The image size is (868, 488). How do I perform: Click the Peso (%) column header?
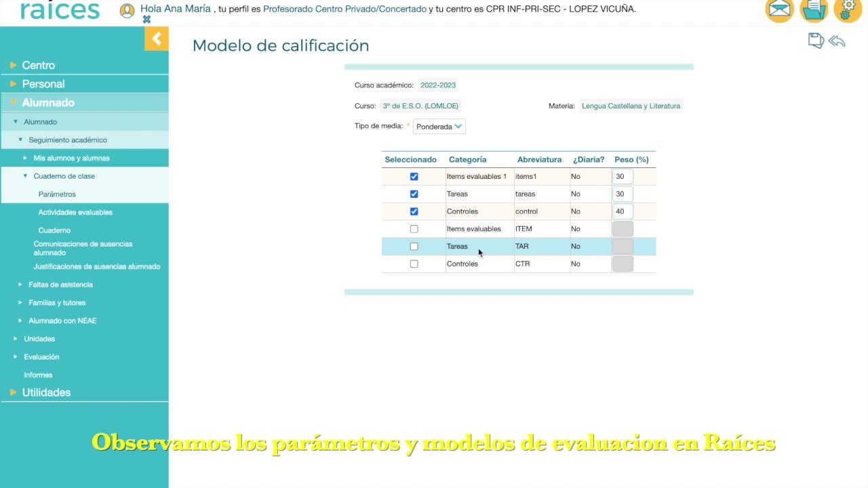tap(631, 160)
